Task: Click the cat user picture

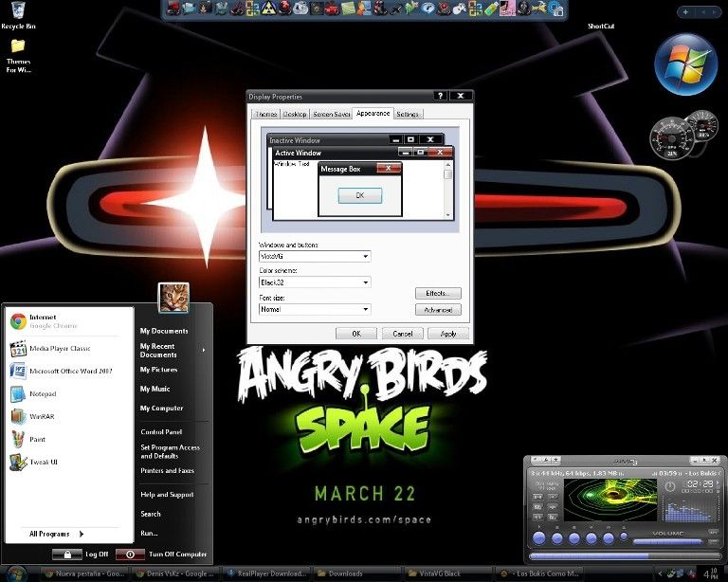Action: point(173,298)
